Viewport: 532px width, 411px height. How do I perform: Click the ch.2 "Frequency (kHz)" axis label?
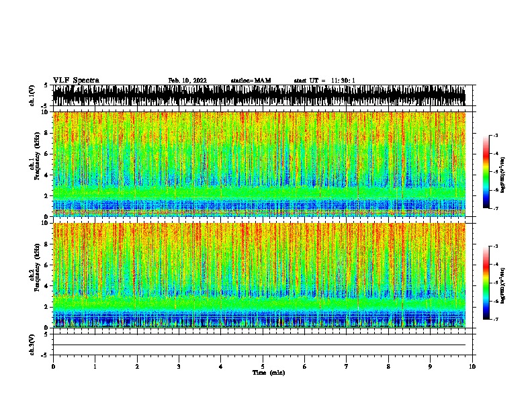click(37, 267)
